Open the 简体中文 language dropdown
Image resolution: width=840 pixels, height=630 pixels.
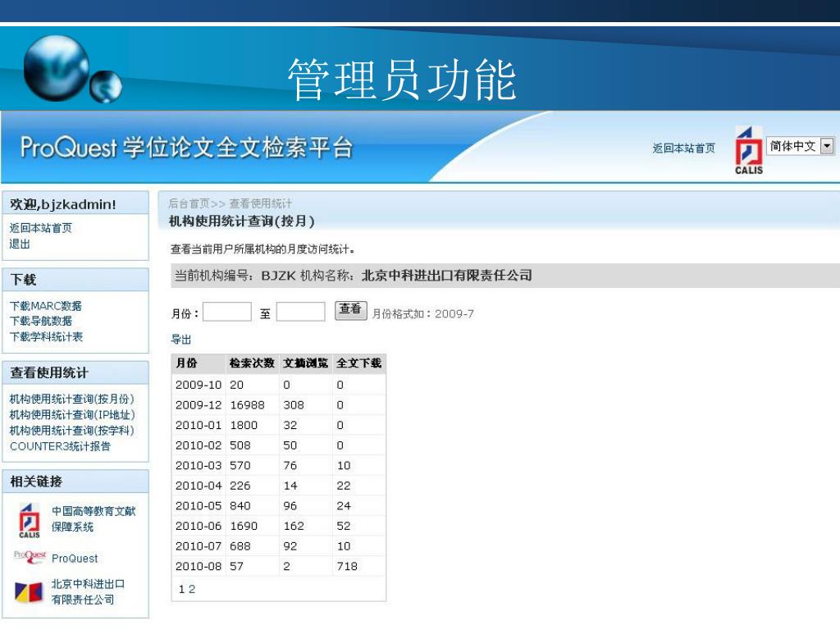point(801,146)
